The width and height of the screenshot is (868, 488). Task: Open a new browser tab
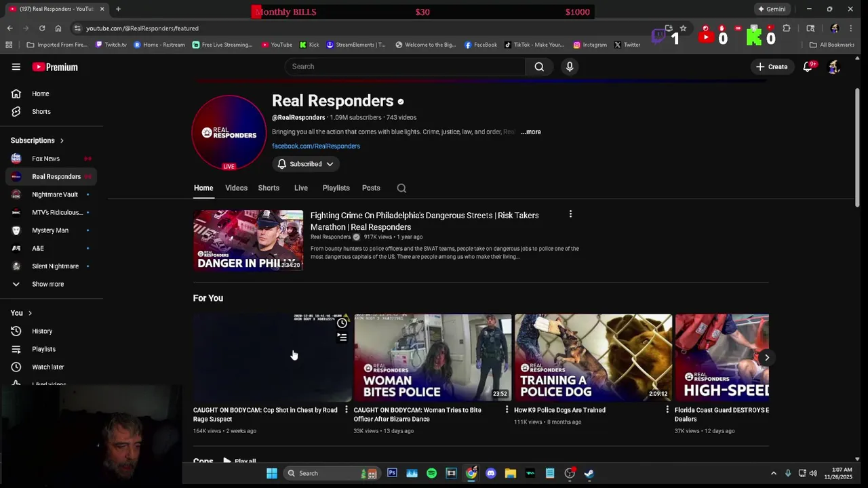pos(118,9)
